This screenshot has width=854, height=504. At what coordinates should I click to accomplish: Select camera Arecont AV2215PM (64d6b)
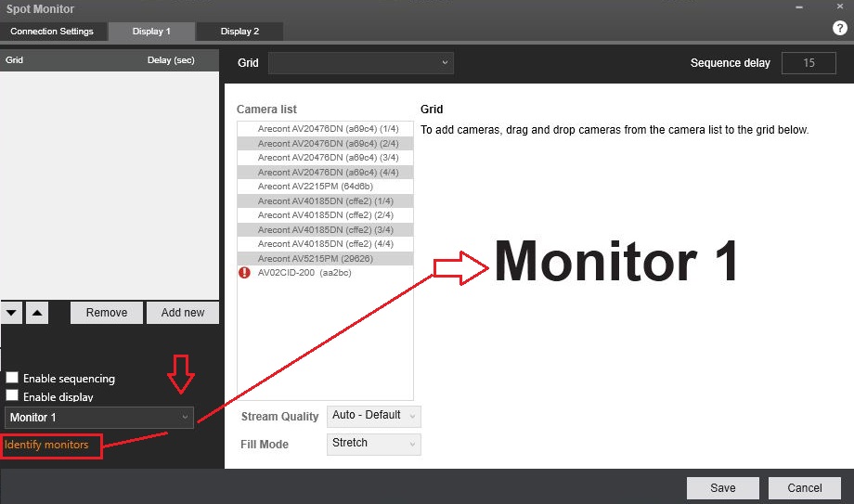(x=325, y=187)
